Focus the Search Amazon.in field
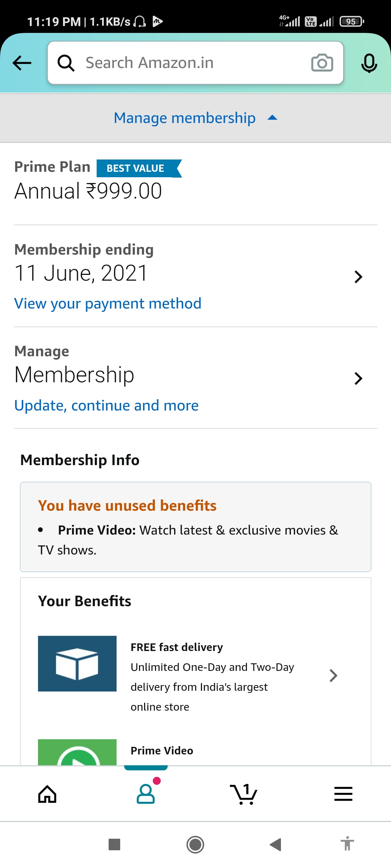The height and width of the screenshot is (868, 391). click(x=192, y=63)
